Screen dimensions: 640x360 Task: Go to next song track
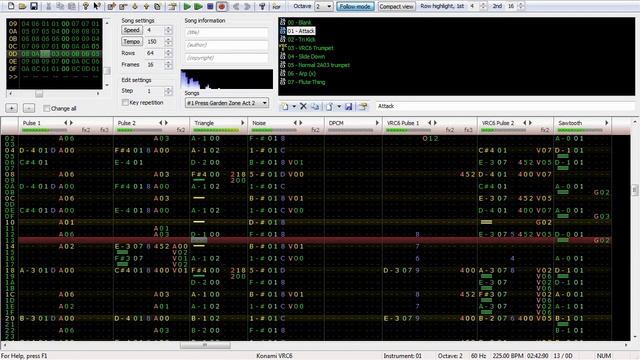click(x=247, y=6)
